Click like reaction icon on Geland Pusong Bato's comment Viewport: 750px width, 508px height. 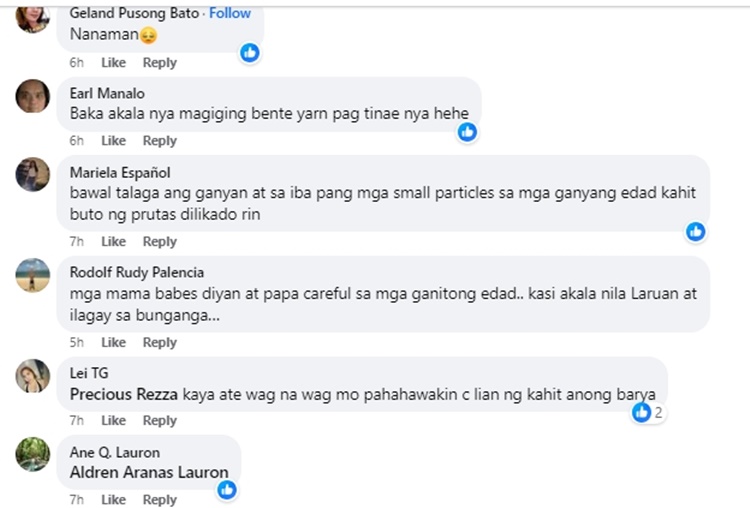[250, 52]
